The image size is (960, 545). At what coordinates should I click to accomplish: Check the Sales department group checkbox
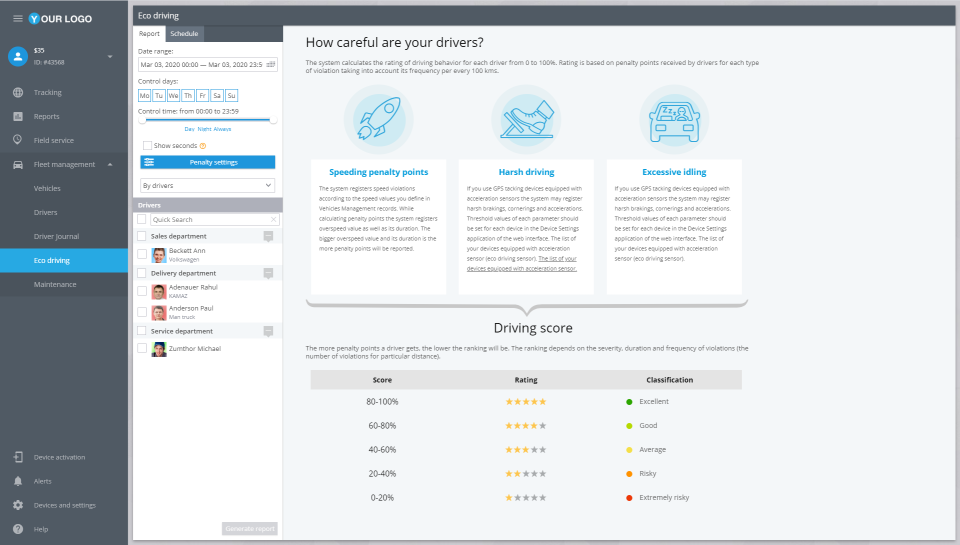142,236
